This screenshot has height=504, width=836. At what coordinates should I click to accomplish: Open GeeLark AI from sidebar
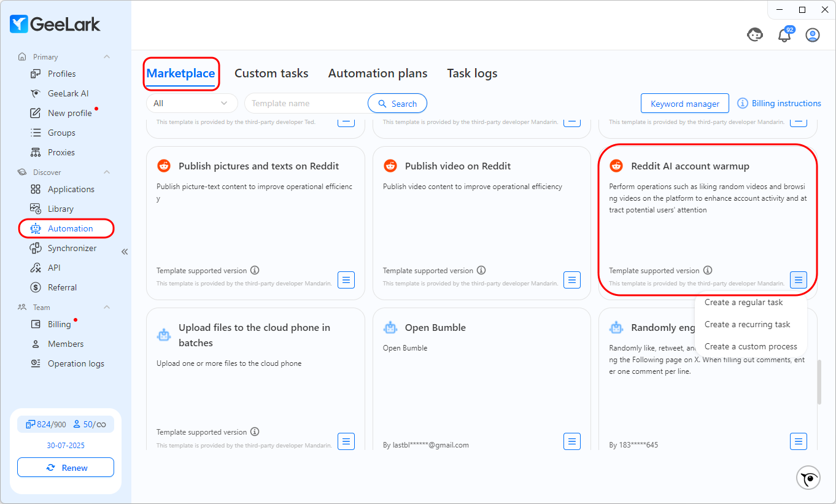(68, 93)
